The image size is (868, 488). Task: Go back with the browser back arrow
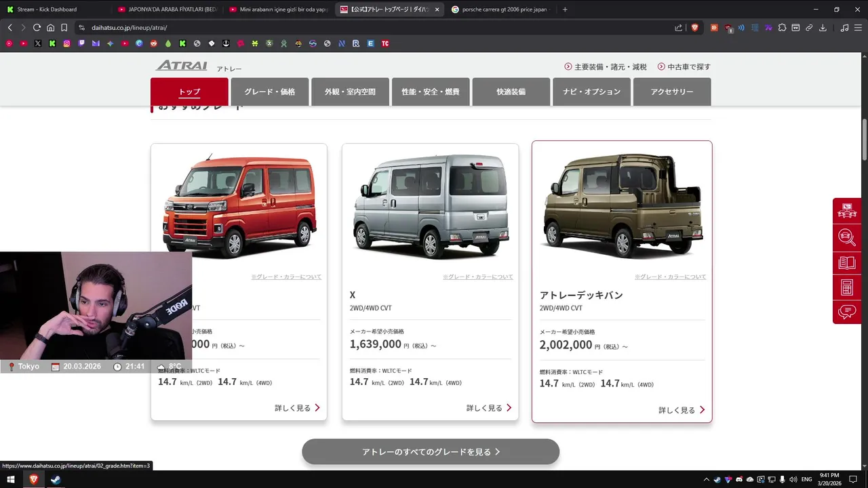coord(9,28)
